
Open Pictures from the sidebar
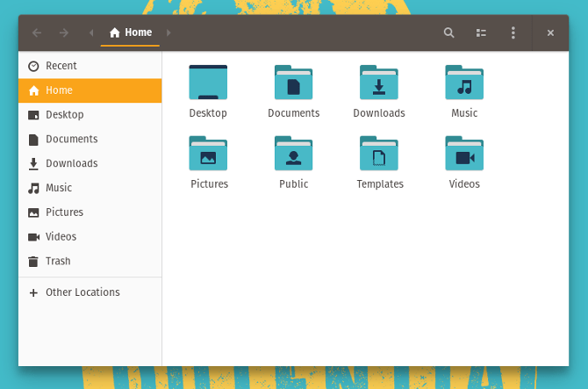pyautogui.click(x=90, y=213)
